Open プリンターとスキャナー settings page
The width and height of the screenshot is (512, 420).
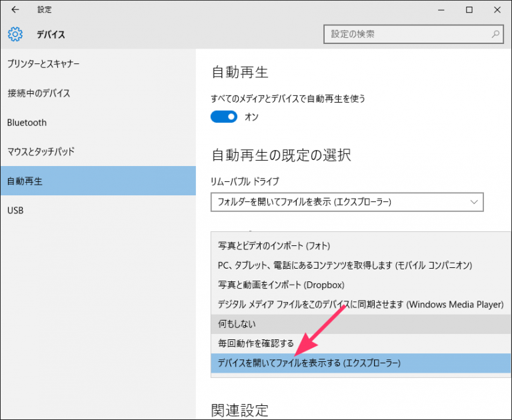tap(43, 64)
